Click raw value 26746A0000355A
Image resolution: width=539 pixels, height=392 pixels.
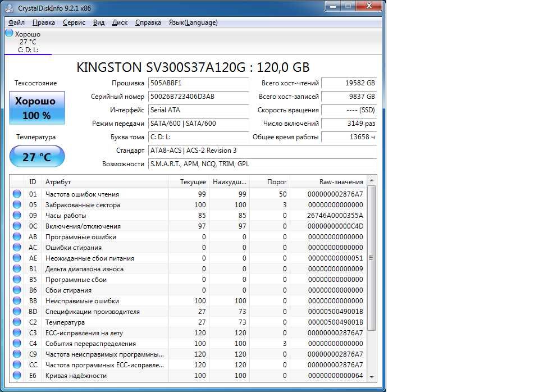tap(335, 216)
